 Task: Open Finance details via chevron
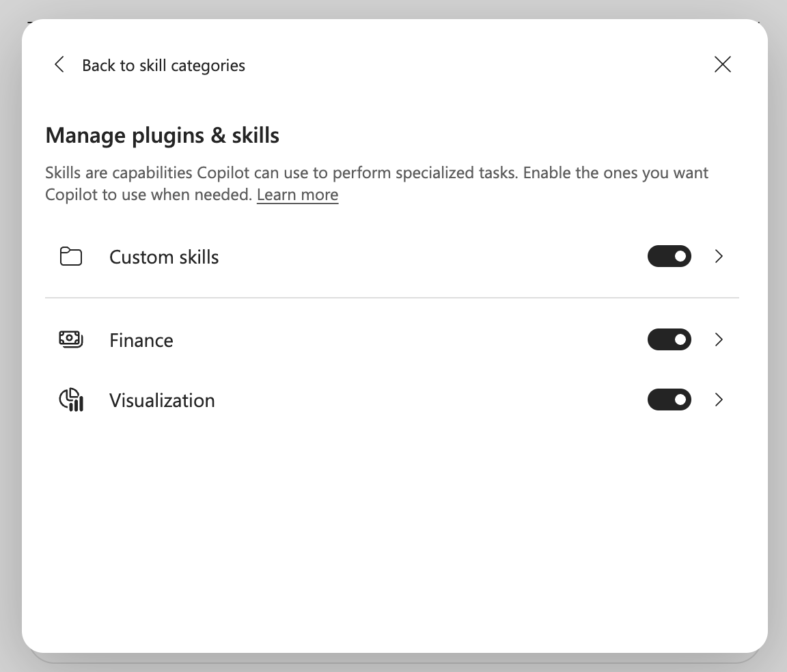[x=719, y=340]
